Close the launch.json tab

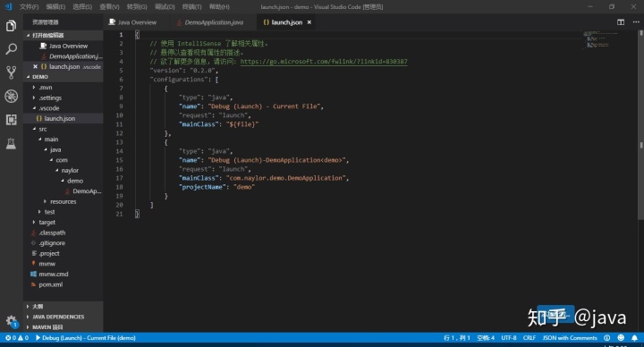[309, 22]
